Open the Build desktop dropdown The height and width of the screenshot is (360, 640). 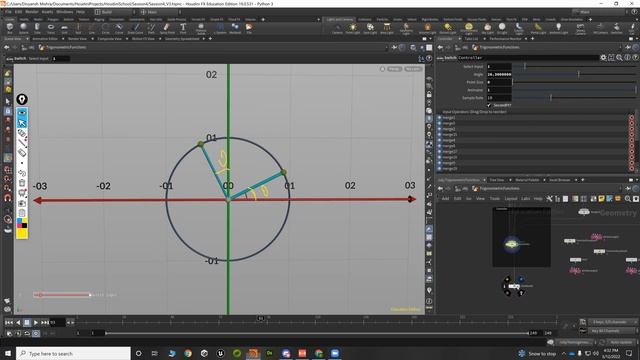(x=116, y=12)
